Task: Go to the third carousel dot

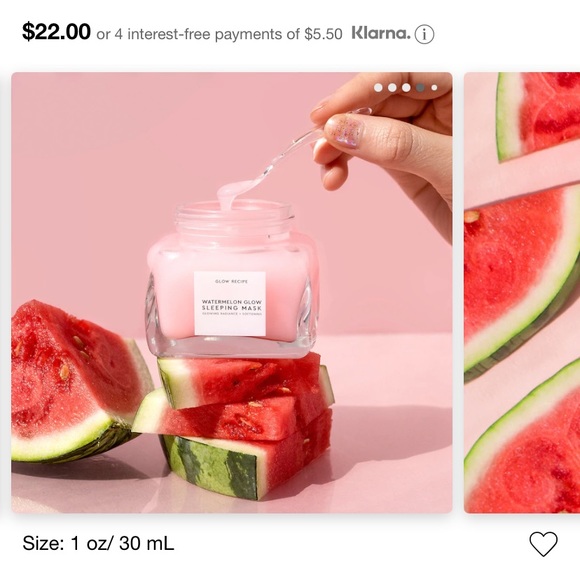Action: coord(406,88)
